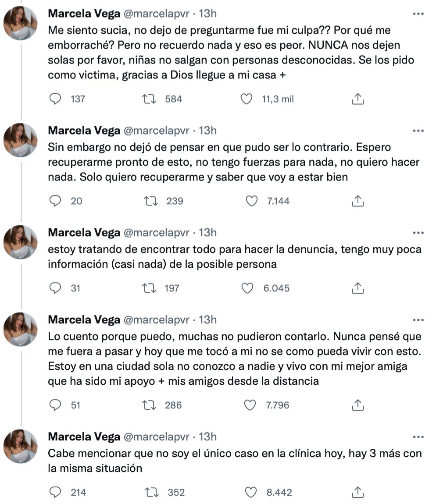The height and width of the screenshot is (504, 436).
Task: Like the tweet with 6.045 likes
Action: click(247, 288)
